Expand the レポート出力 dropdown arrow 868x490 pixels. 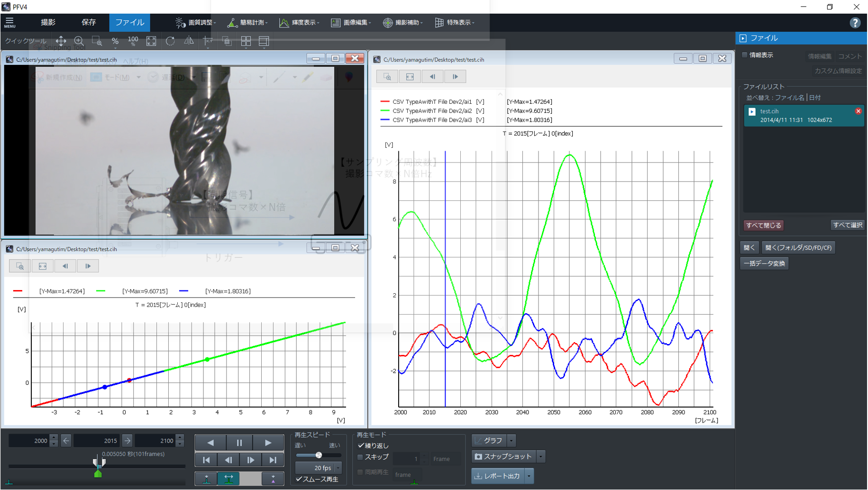point(529,476)
